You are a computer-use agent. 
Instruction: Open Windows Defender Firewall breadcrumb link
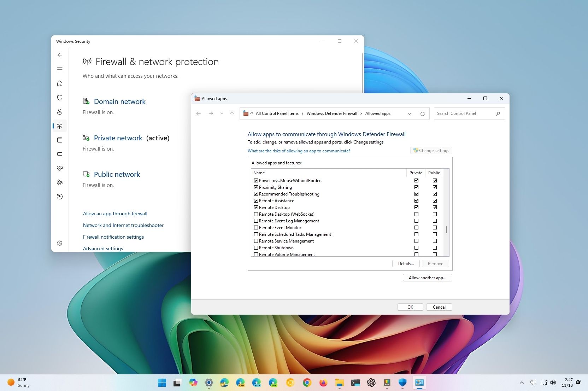coord(331,113)
